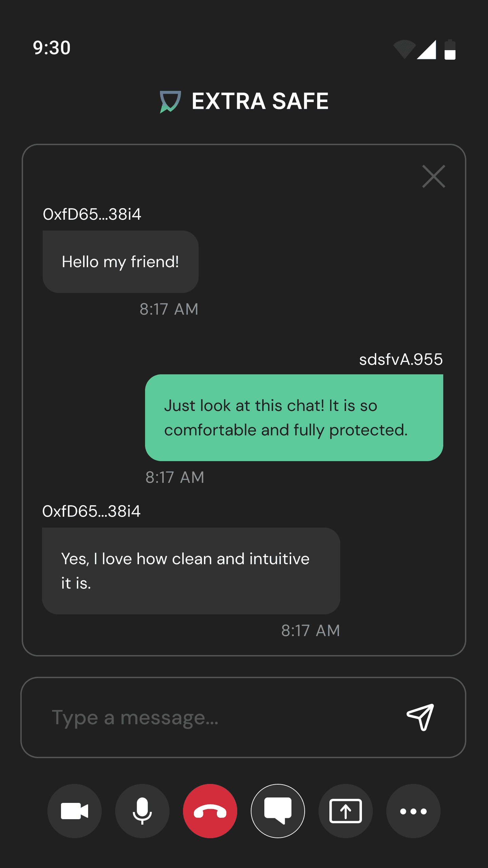The image size is (488, 868).
Task: Tap the cellular signal icon
Action: coord(426,50)
